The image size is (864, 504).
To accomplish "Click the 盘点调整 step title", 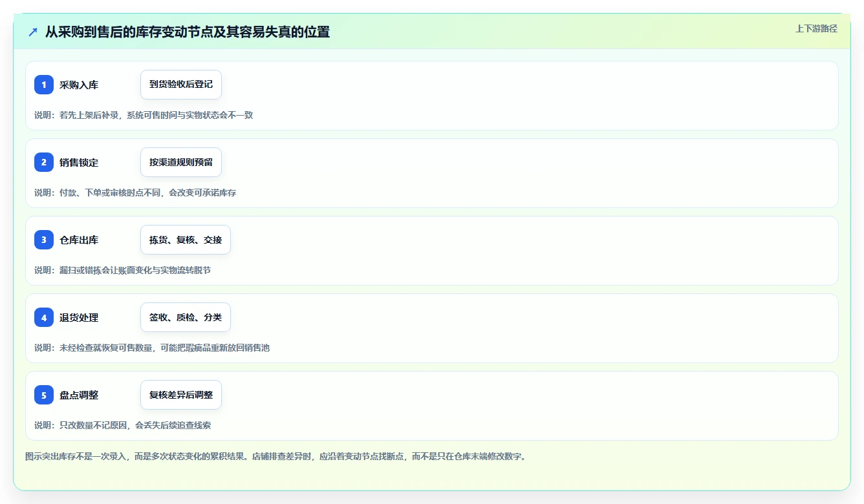I will [x=79, y=395].
